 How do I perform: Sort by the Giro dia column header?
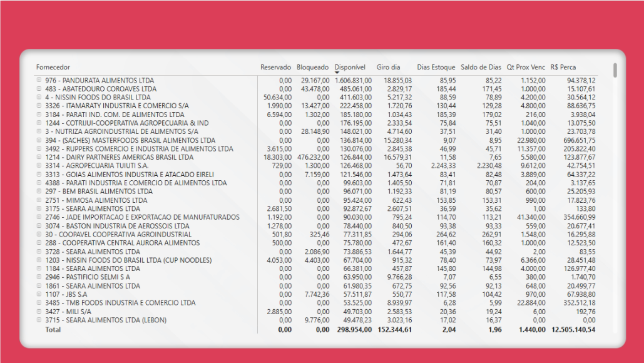tap(388, 67)
